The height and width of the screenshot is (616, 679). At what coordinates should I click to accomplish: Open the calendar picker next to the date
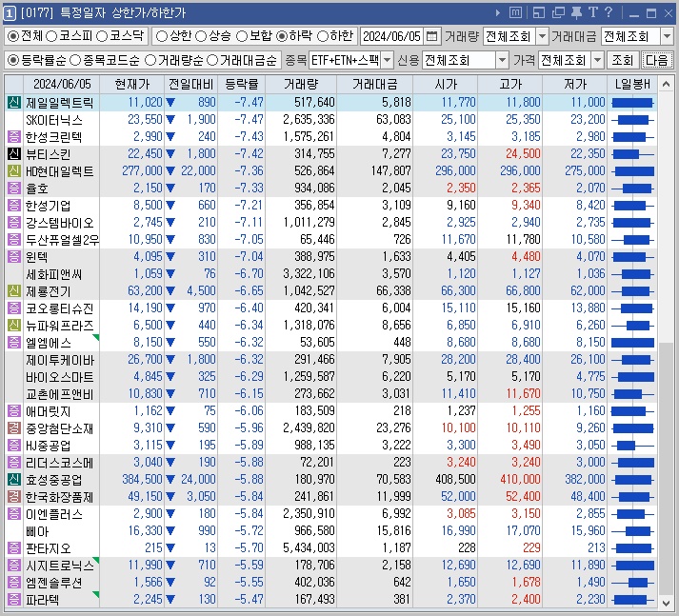point(431,36)
